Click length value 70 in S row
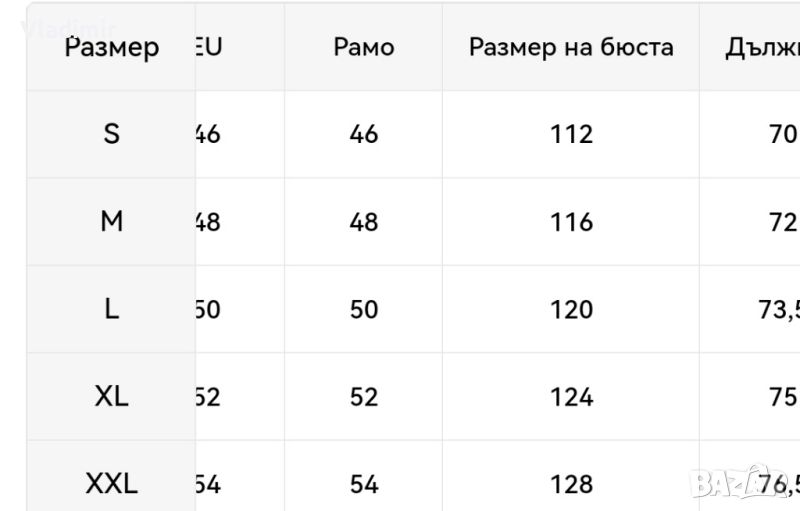This screenshot has height=511, width=800. pos(782,134)
